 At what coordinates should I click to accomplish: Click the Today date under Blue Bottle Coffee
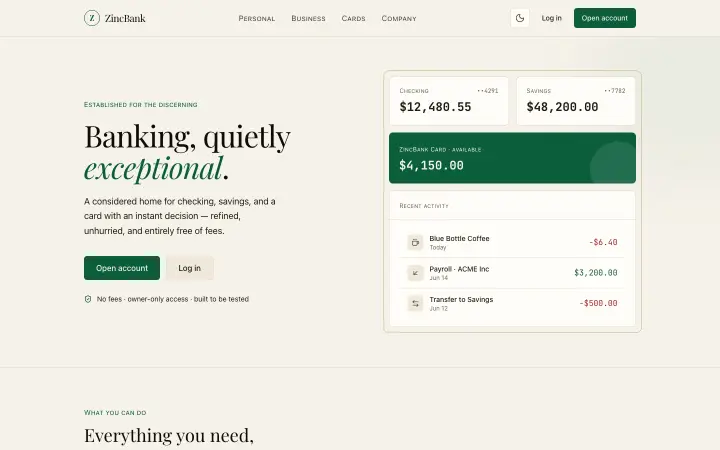[438, 248]
